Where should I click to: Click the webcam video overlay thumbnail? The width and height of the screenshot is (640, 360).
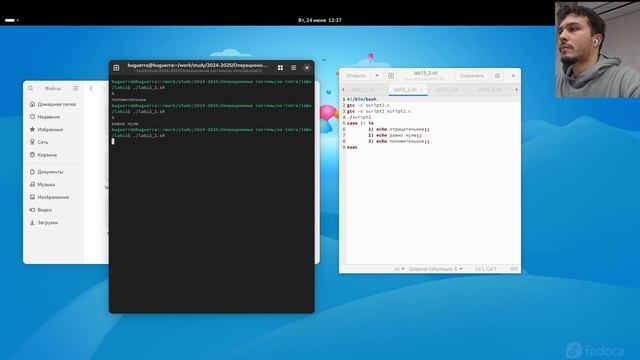(597, 49)
